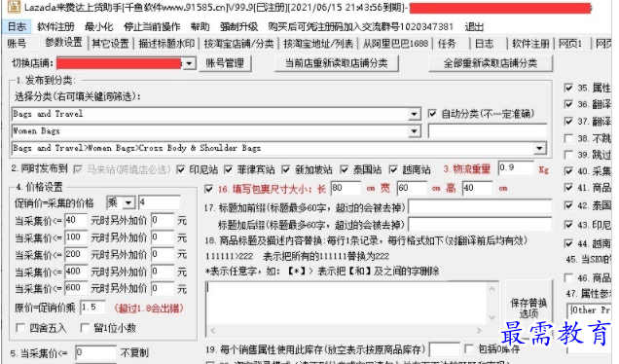Viewport: 619px width, 364px height.
Task: Open the 乘 operator dropdown
Action: [128, 203]
